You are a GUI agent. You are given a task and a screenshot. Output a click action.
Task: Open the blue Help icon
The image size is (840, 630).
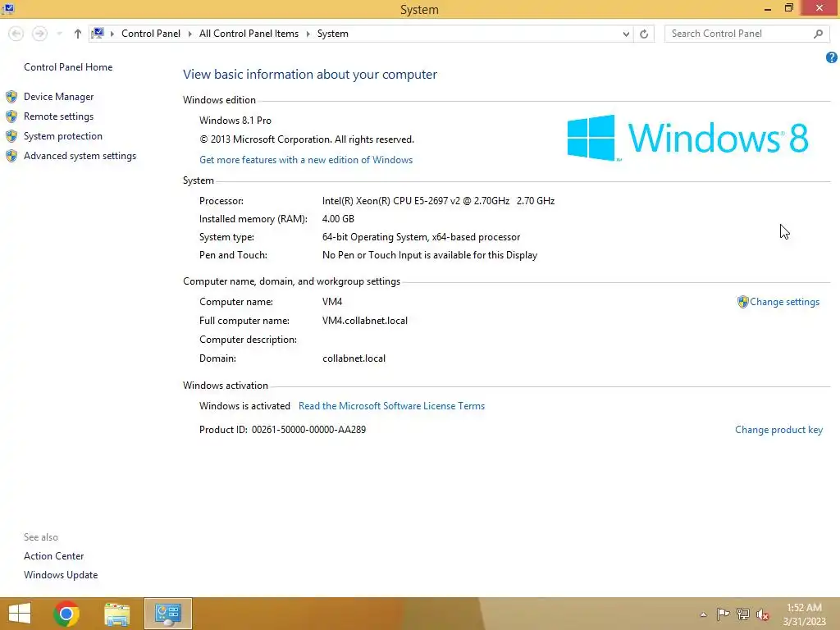[832, 57]
